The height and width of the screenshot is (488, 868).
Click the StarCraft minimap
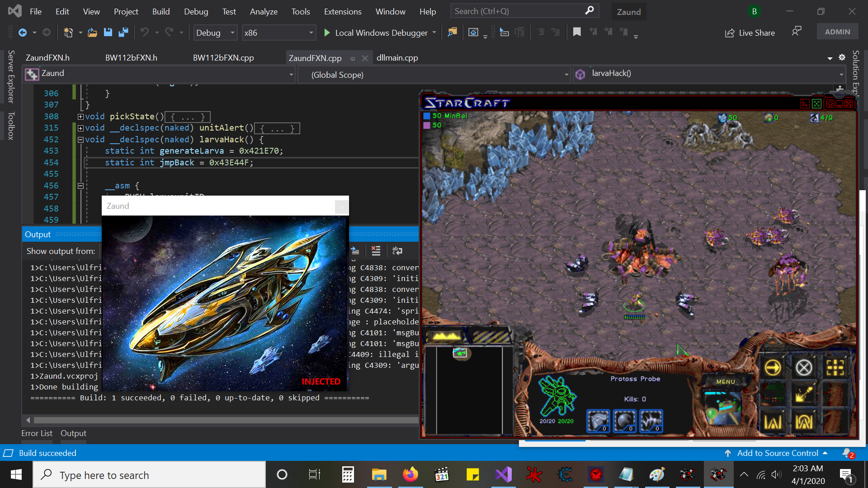point(469,389)
